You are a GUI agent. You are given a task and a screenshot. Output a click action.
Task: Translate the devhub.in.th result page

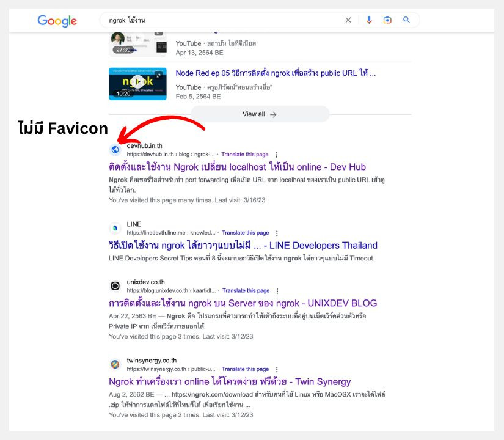click(x=244, y=155)
